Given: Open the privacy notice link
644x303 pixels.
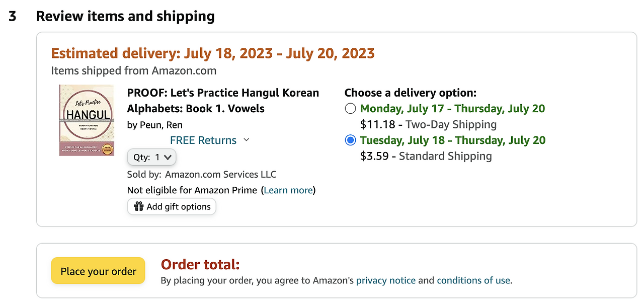Looking at the screenshot, I should (386, 280).
